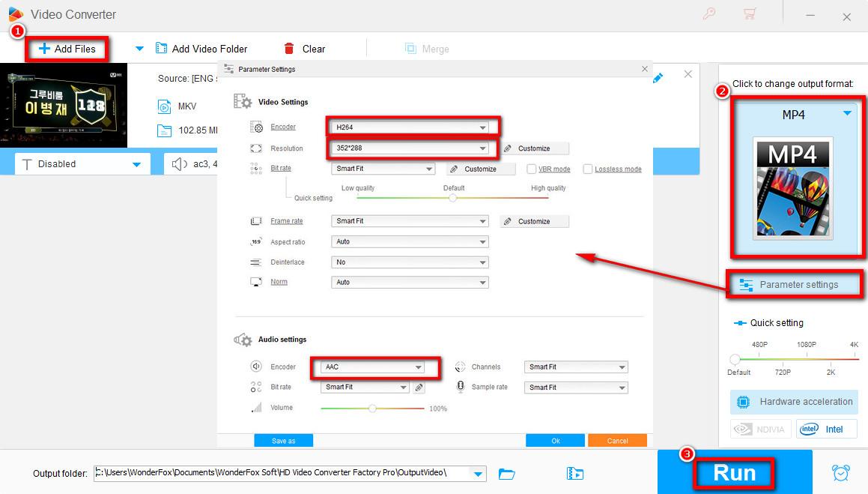This screenshot has width=868, height=494.
Task: Click the MKV format file icon
Action: click(x=165, y=106)
